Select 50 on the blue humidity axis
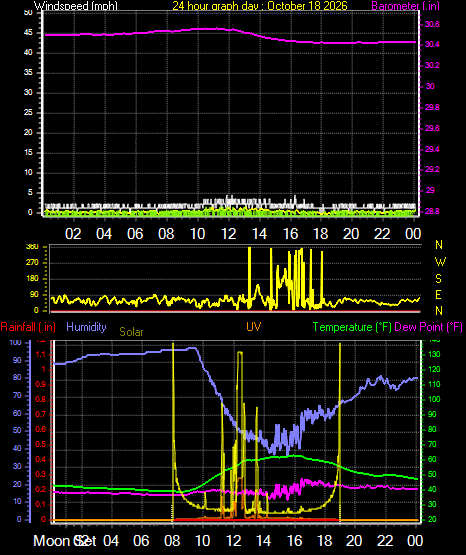466x555 pixels. (x=17, y=430)
